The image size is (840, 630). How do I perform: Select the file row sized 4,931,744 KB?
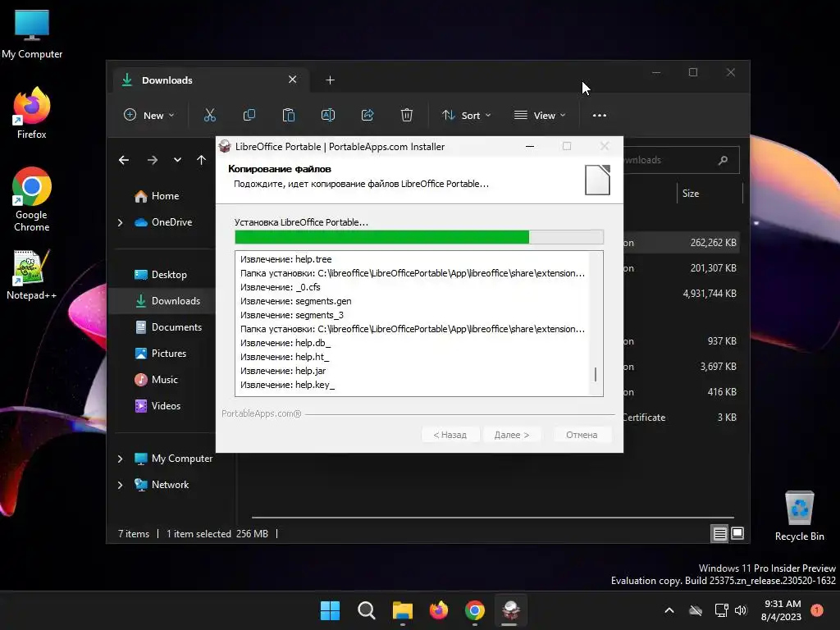[x=680, y=294]
